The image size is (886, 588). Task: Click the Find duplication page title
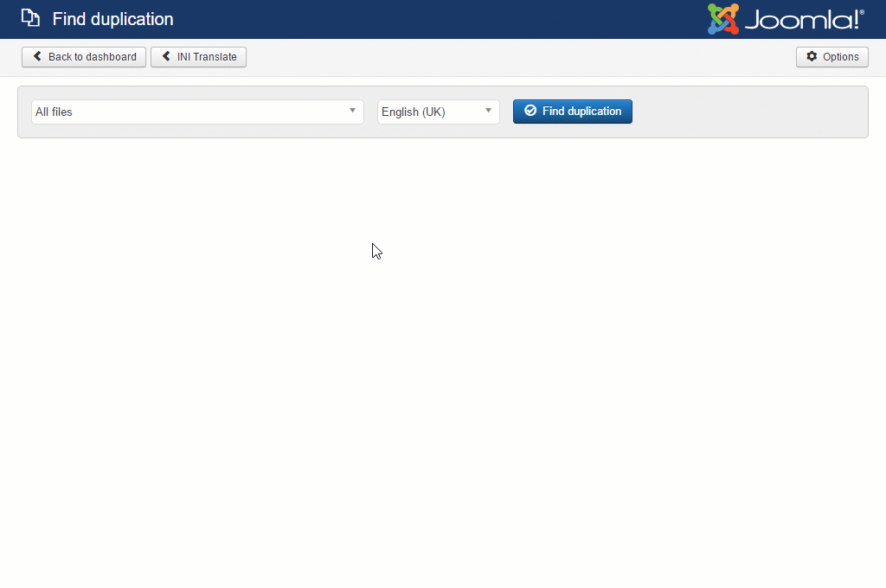pyautogui.click(x=112, y=19)
